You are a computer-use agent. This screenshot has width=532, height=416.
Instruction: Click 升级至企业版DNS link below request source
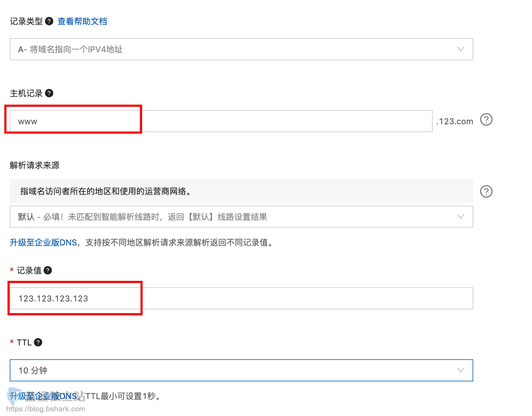(43, 243)
